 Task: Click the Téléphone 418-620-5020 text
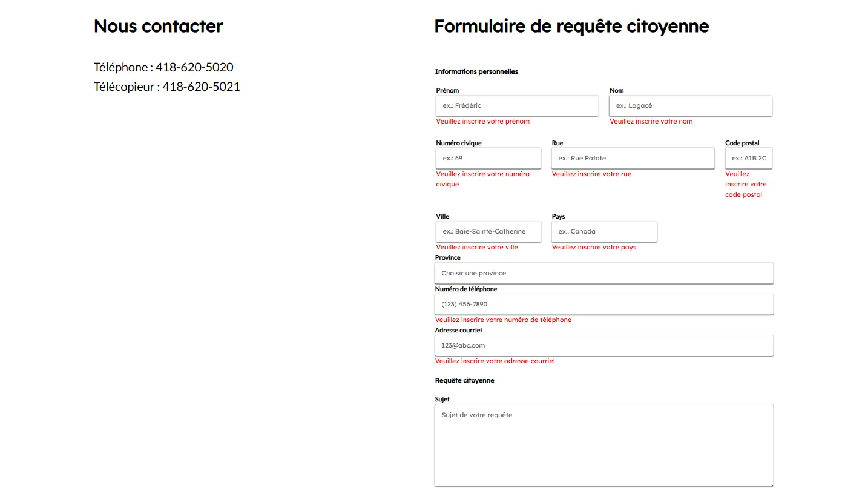(163, 67)
